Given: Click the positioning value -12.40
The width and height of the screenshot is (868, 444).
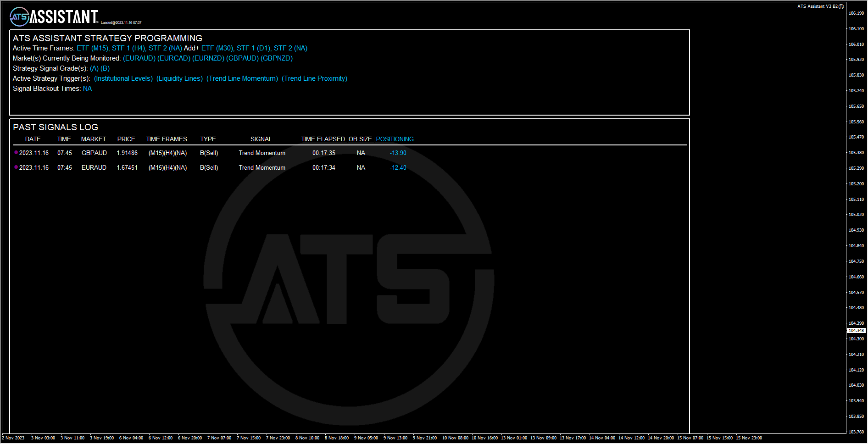Looking at the screenshot, I should 398,167.
